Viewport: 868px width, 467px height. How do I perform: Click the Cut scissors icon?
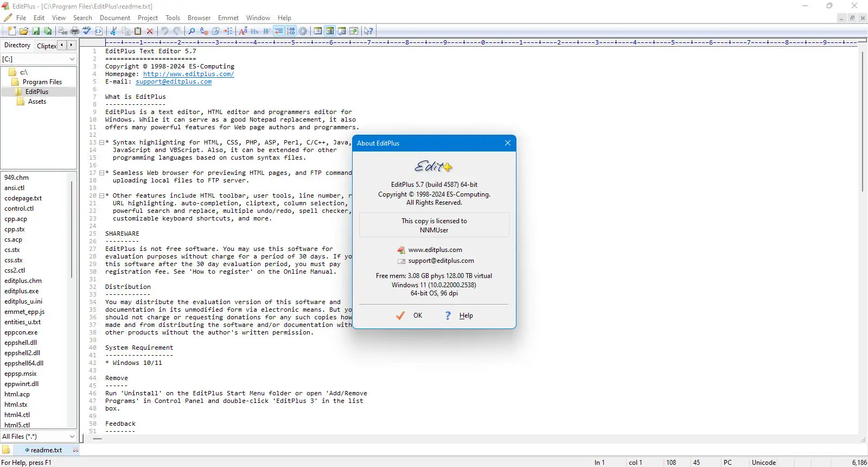click(113, 31)
